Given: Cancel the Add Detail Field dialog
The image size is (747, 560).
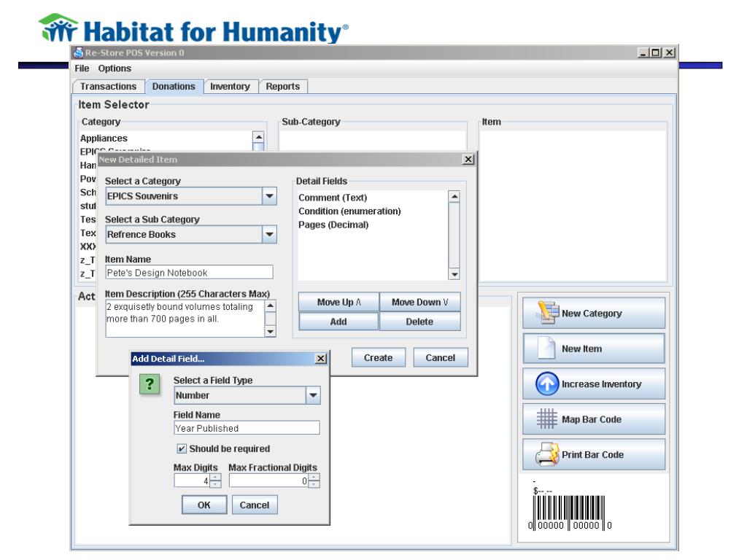Looking at the screenshot, I should (255, 505).
